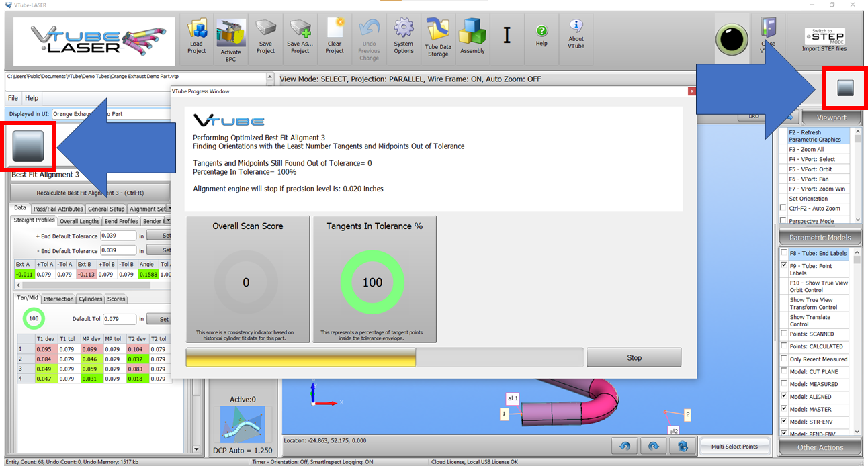Switch to General Setup tab
Image resolution: width=868 pixels, height=466 pixels.
106,209
